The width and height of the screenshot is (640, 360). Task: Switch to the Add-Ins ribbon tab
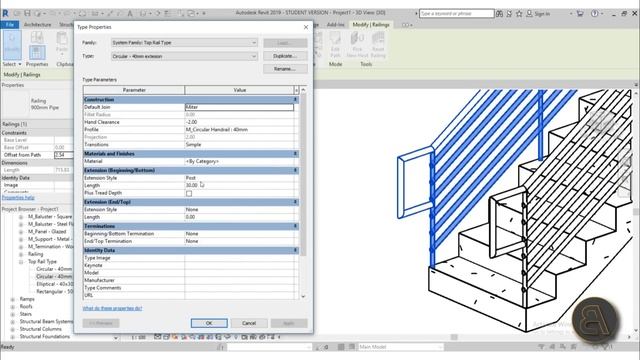click(336, 24)
